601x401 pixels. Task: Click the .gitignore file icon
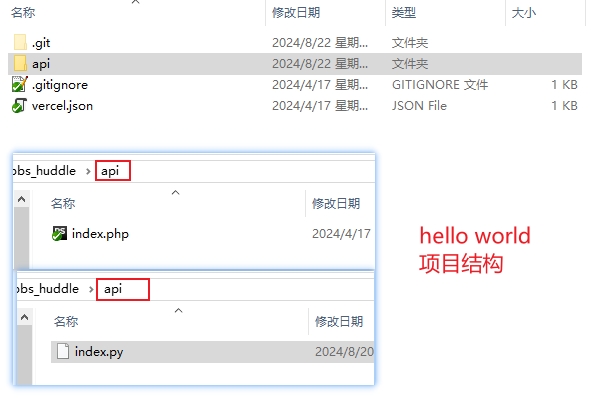(x=20, y=84)
